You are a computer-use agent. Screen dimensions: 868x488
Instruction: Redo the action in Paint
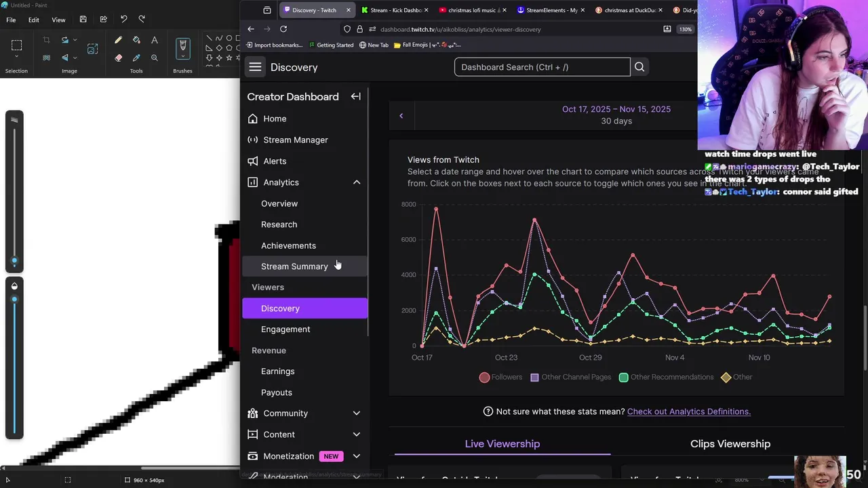pyautogui.click(x=142, y=20)
